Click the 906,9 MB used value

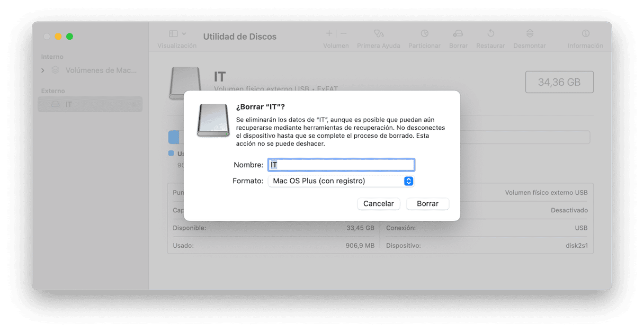tap(360, 246)
